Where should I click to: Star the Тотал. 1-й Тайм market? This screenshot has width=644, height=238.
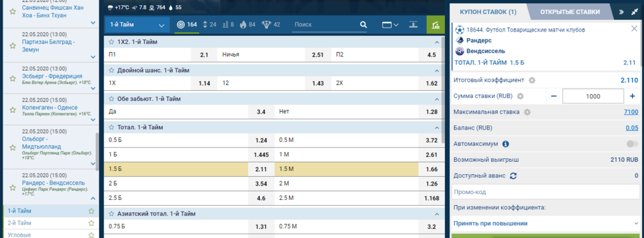[x=111, y=128]
